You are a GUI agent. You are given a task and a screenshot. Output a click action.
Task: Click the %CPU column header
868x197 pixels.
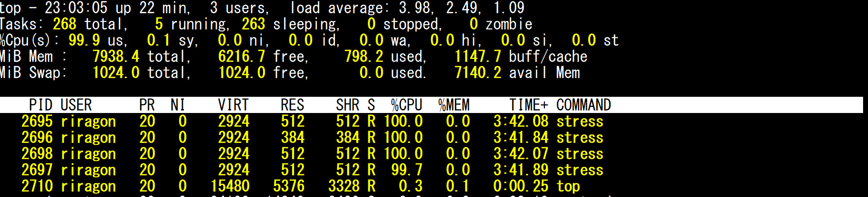tap(406, 105)
